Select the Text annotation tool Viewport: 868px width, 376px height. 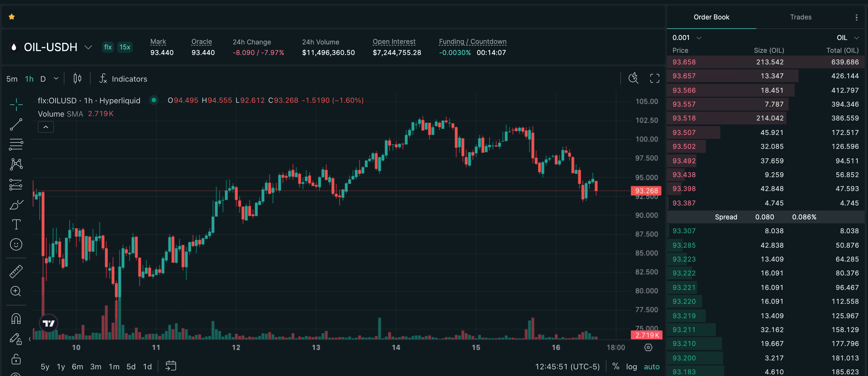(x=16, y=224)
